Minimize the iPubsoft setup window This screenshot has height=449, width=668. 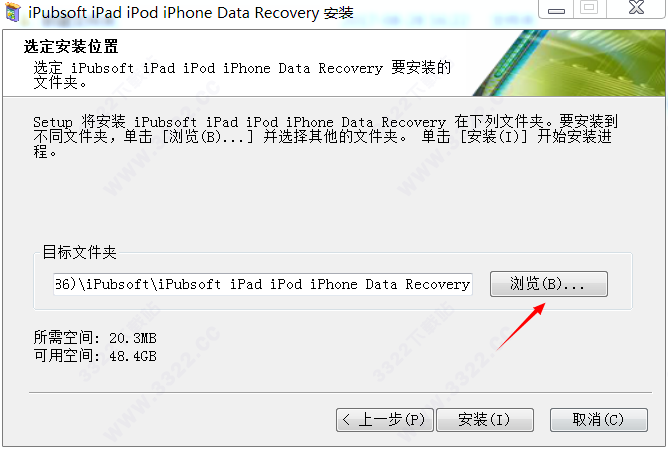(x=556, y=9)
